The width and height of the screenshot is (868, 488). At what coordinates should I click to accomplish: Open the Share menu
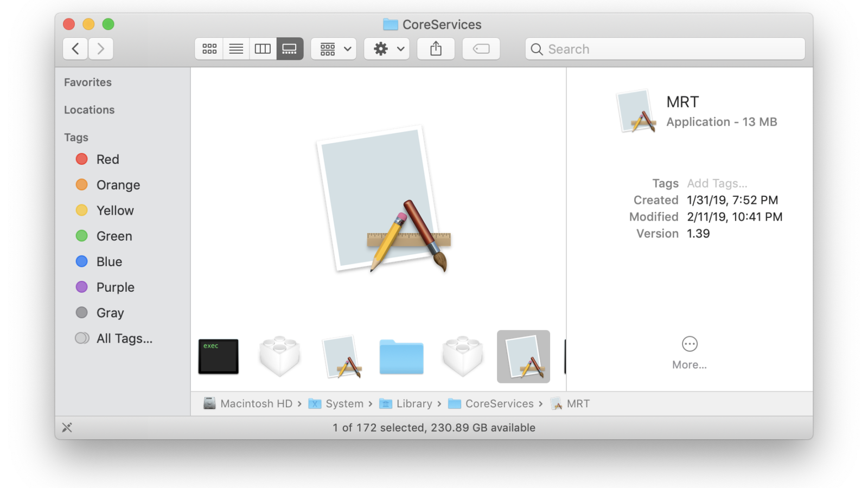[436, 49]
